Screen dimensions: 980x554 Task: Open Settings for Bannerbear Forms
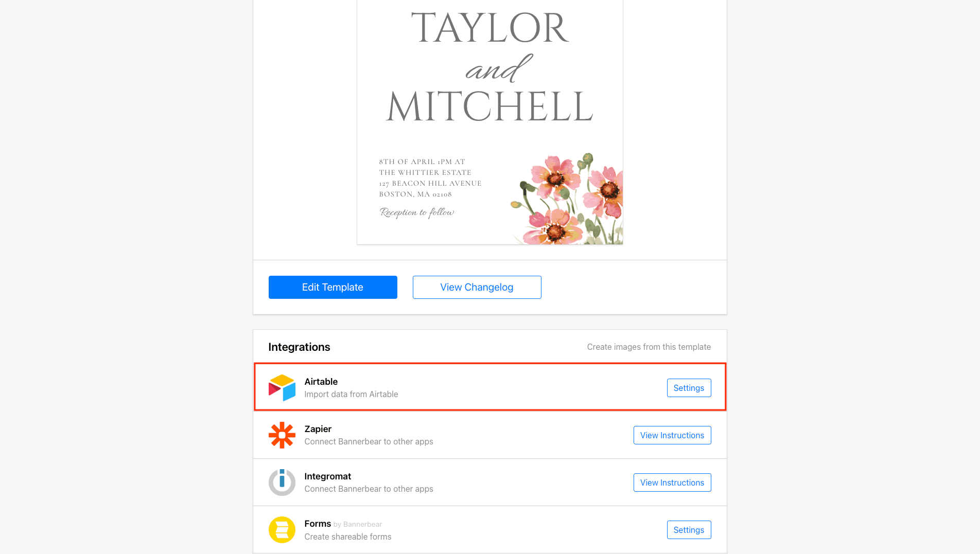click(x=689, y=530)
